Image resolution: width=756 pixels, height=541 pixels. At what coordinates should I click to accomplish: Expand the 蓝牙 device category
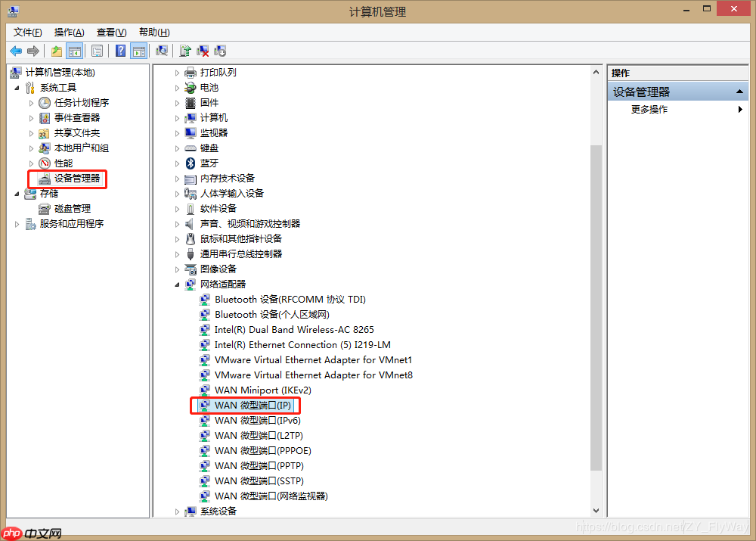[175, 163]
